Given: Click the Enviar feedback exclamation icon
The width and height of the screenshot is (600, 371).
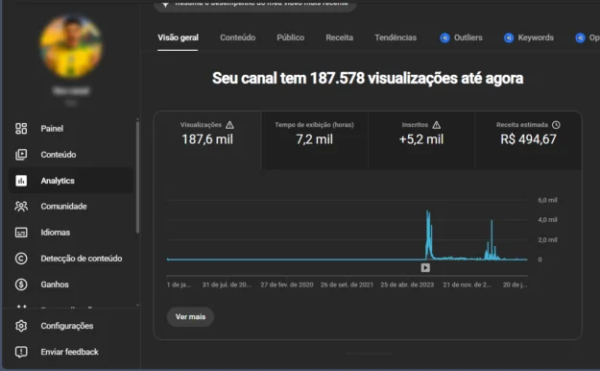Looking at the screenshot, I should point(21,352).
